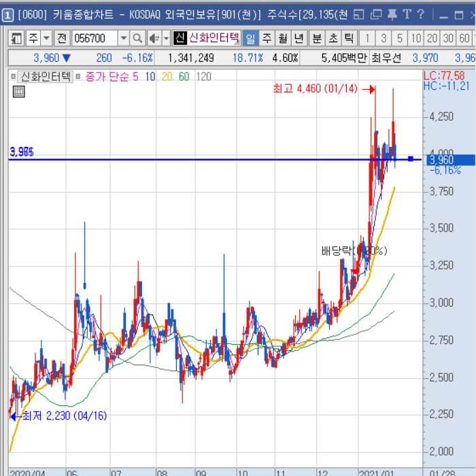Click the LC:77.58 indicator text
Viewport: 476px width, 476px height.
click(444, 76)
